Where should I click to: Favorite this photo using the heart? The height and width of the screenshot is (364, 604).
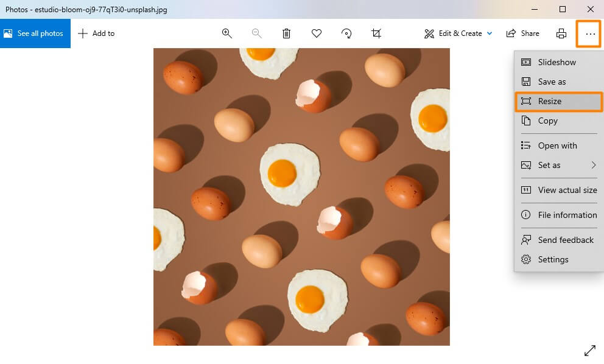[x=317, y=33]
